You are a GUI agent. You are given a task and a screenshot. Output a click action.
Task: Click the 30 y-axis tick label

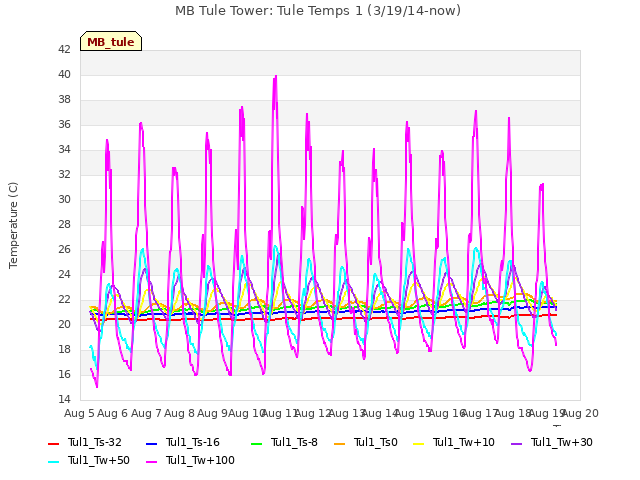click(x=64, y=199)
